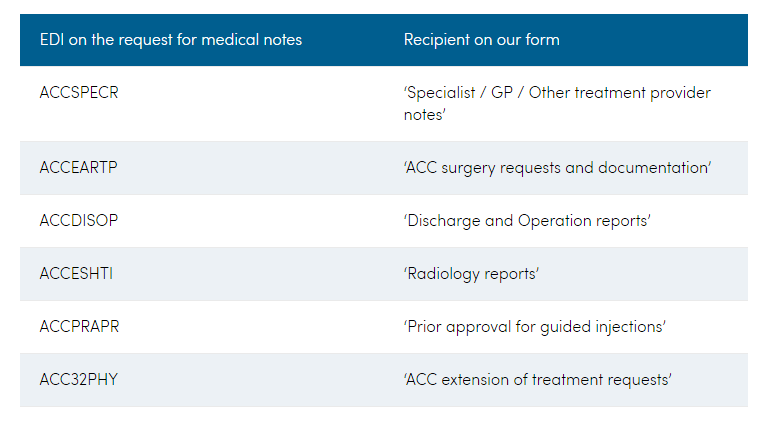The width and height of the screenshot is (762, 421).
Task: Click the ACCESHTI code entry
Action: click(x=76, y=273)
